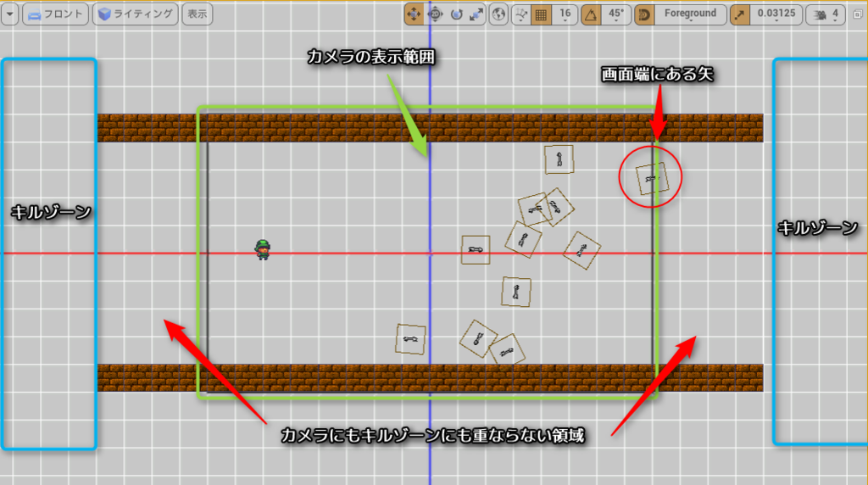Select the 2D mode transform tool
868x485 pixels.
435,14
